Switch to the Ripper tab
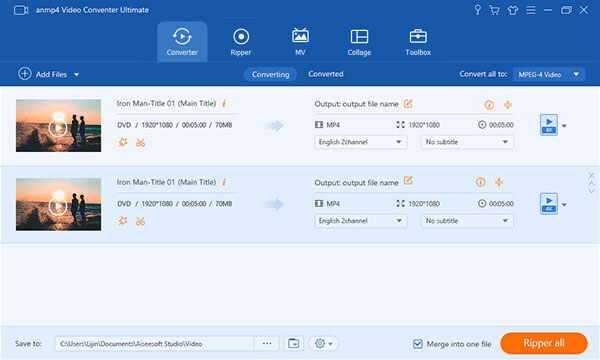 (x=241, y=42)
